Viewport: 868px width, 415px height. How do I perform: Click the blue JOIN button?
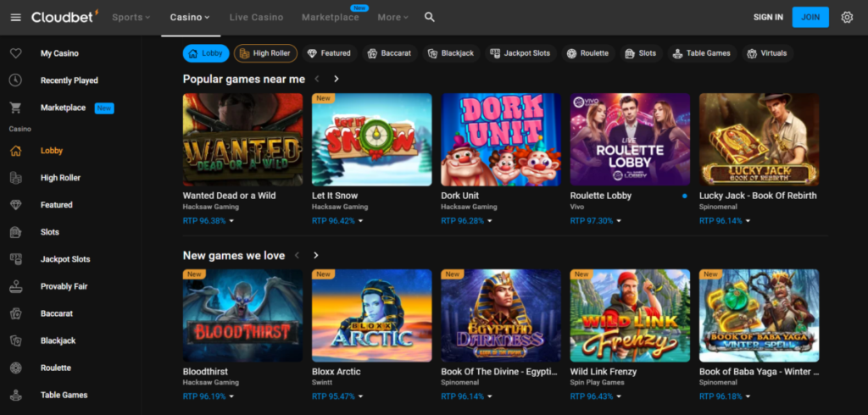[810, 17]
